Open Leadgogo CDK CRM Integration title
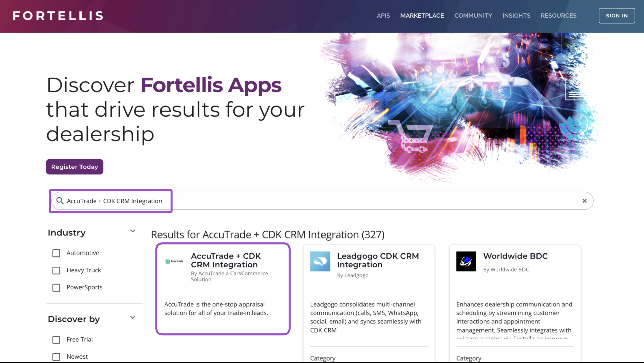The width and height of the screenshot is (644, 363). click(378, 260)
